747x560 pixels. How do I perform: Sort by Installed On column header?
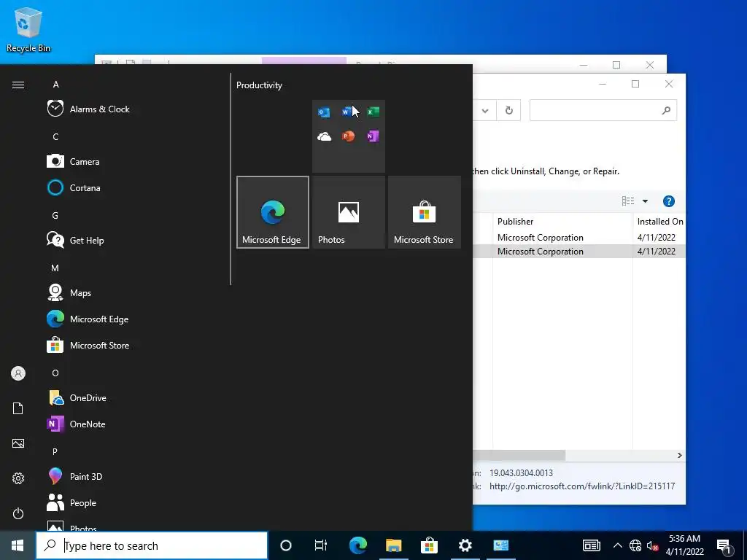(659, 222)
